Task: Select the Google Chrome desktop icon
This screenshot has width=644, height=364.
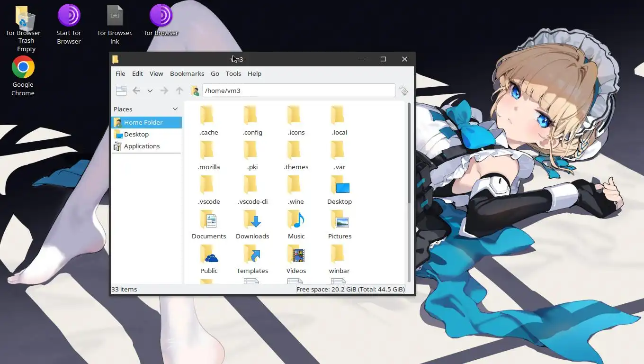Action: click(x=23, y=76)
